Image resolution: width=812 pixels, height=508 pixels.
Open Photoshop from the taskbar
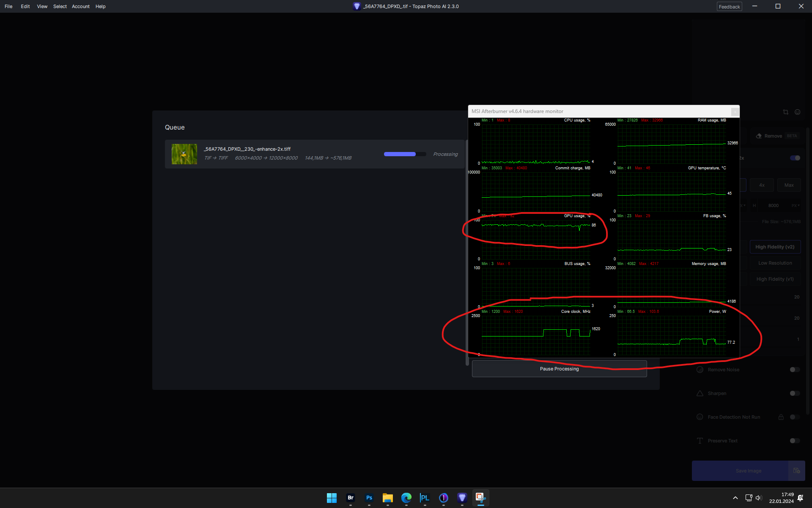click(x=369, y=498)
